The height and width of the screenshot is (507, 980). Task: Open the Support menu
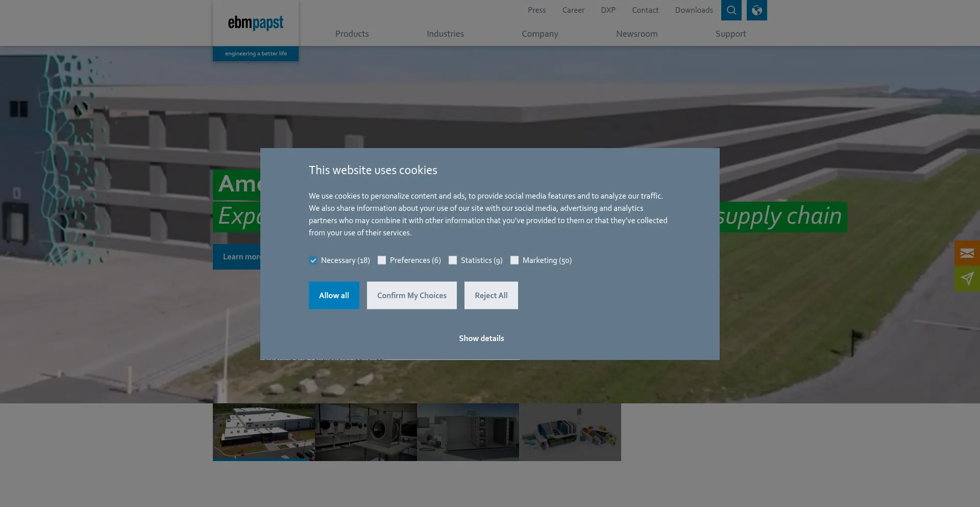coord(731,34)
